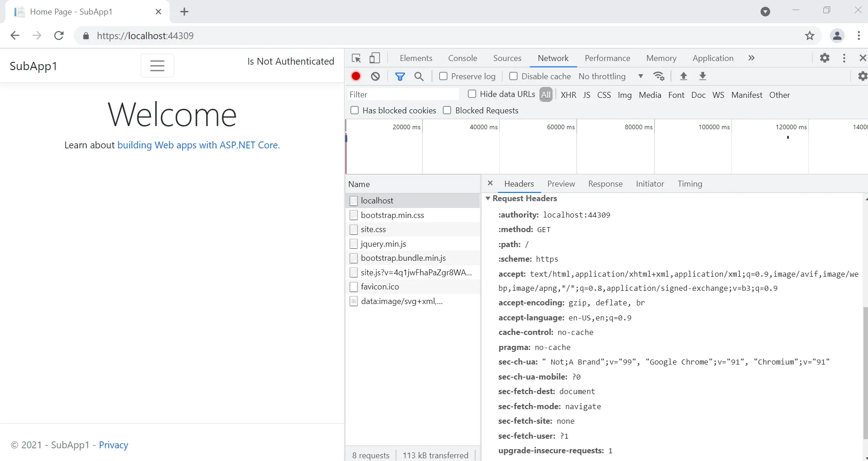Enable the Preserve log checkbox

click(x=443, y=76)
